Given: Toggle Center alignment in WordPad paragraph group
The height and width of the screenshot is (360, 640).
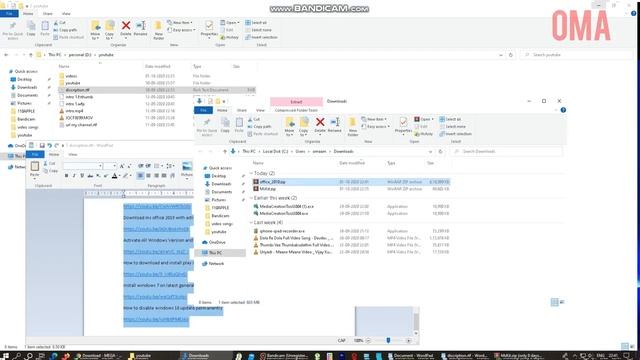Looking at the screenshot, I should [148, 176].
